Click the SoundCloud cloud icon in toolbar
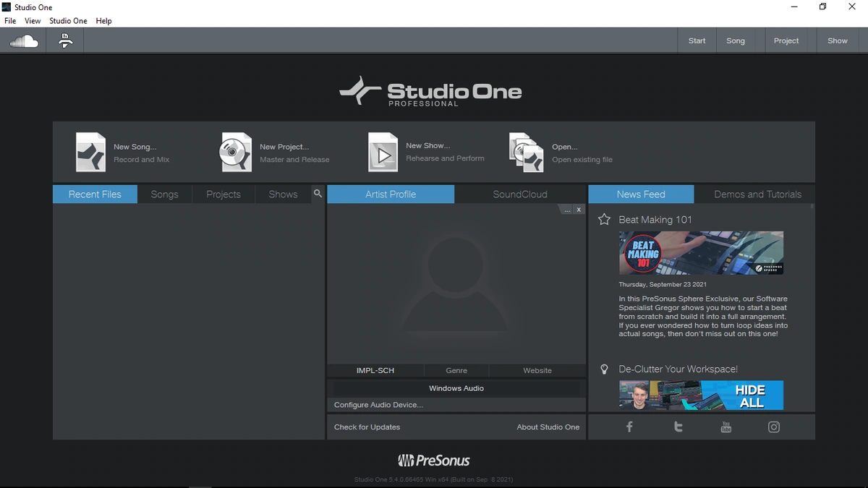Viewport: 868px width, 488px height. [x=24, y=41]
